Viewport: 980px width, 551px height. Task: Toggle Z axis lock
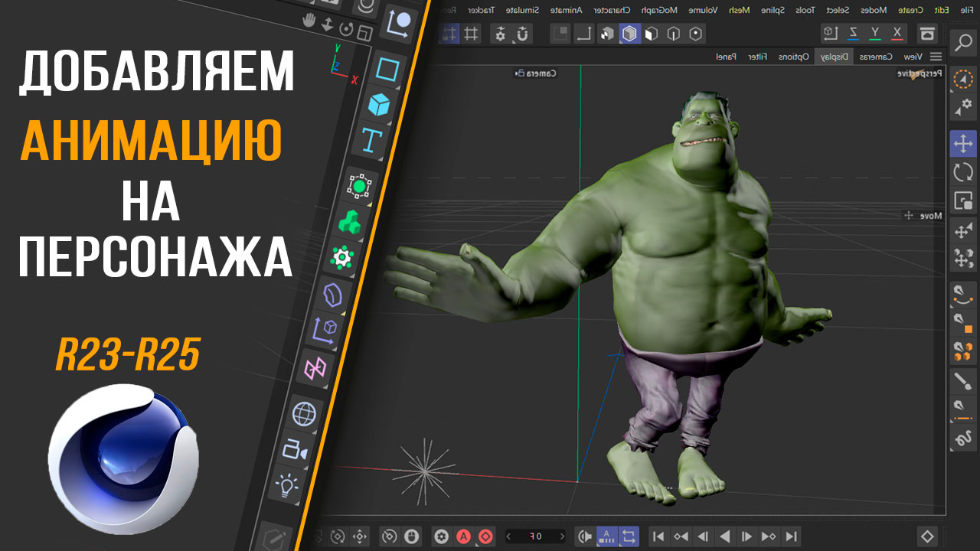(x=853, y=33)
